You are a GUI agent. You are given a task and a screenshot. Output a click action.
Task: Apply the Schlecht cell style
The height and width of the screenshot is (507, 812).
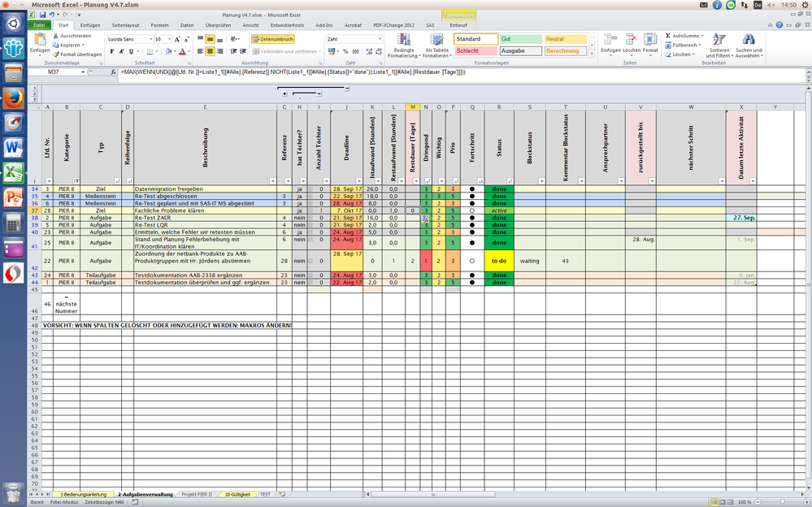coord(476,50)
